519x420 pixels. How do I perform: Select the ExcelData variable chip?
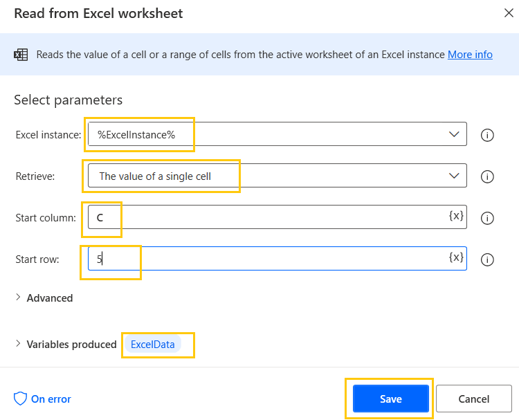tap(153, 344)
